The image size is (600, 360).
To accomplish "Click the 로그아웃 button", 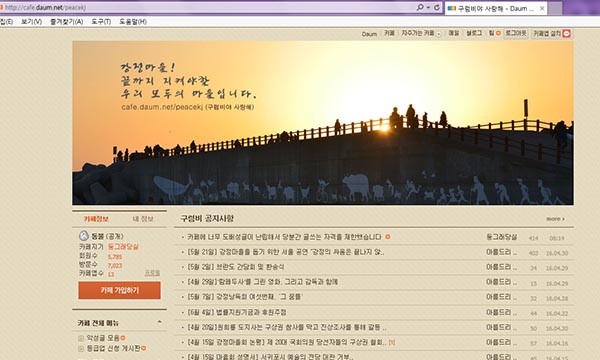I will click(515, 33).
